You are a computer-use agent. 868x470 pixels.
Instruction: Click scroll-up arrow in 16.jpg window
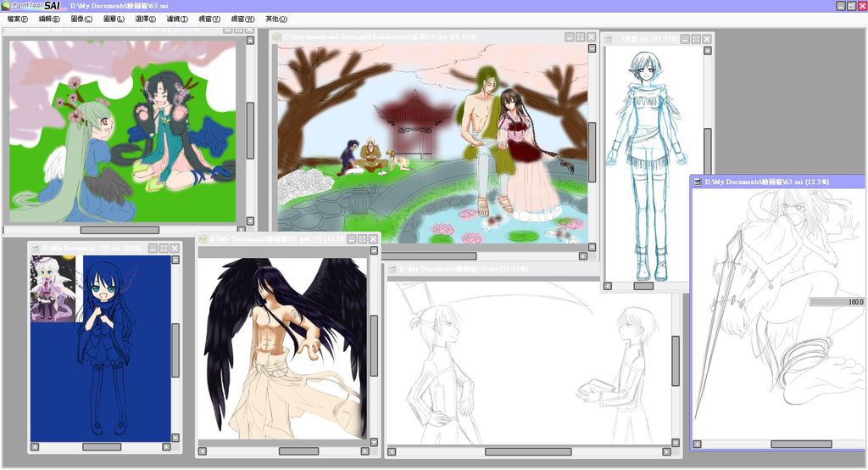click(x=592, y=48)
